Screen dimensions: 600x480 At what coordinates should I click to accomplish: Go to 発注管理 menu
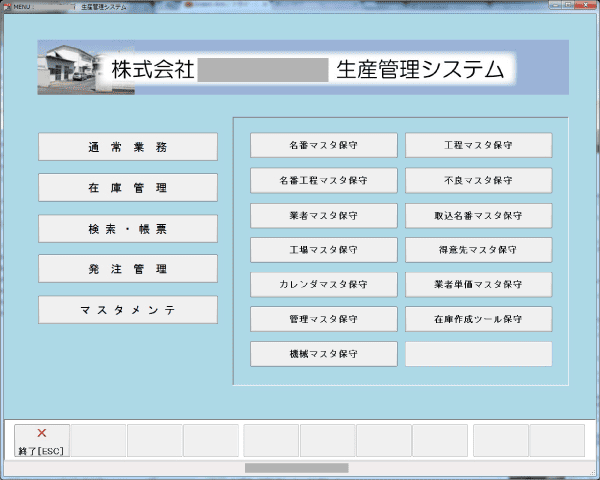point(127,269)
